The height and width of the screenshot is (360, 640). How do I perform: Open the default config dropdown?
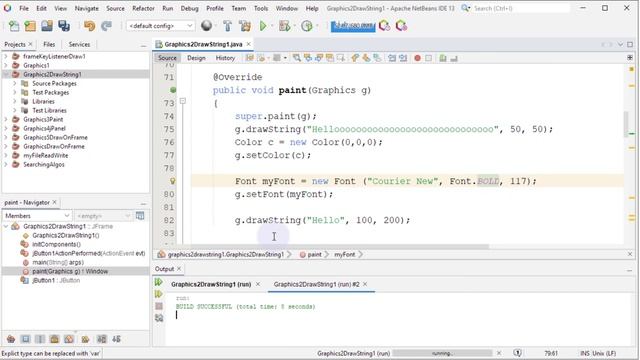click(x=160, y=26)
